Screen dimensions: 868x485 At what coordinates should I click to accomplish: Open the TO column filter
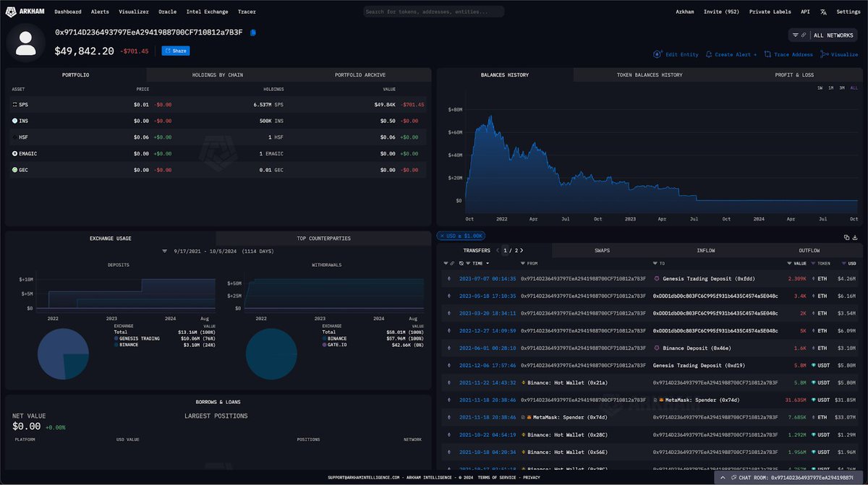(655, 264)
